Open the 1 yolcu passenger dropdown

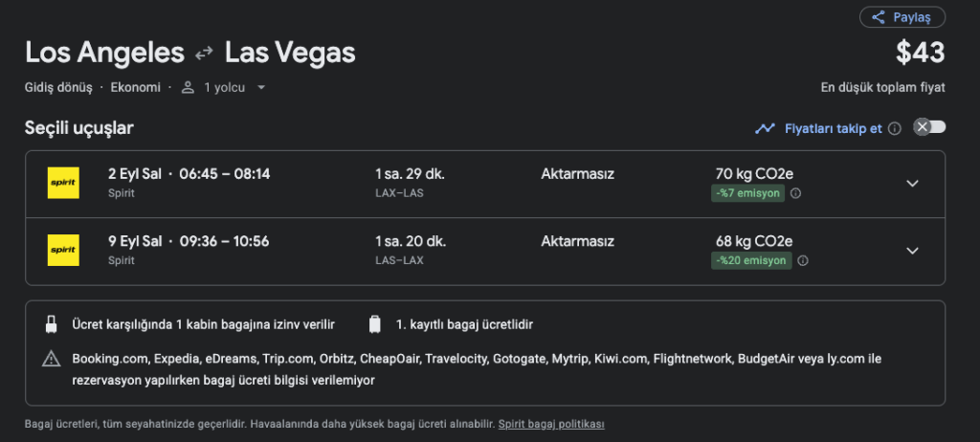234,87
